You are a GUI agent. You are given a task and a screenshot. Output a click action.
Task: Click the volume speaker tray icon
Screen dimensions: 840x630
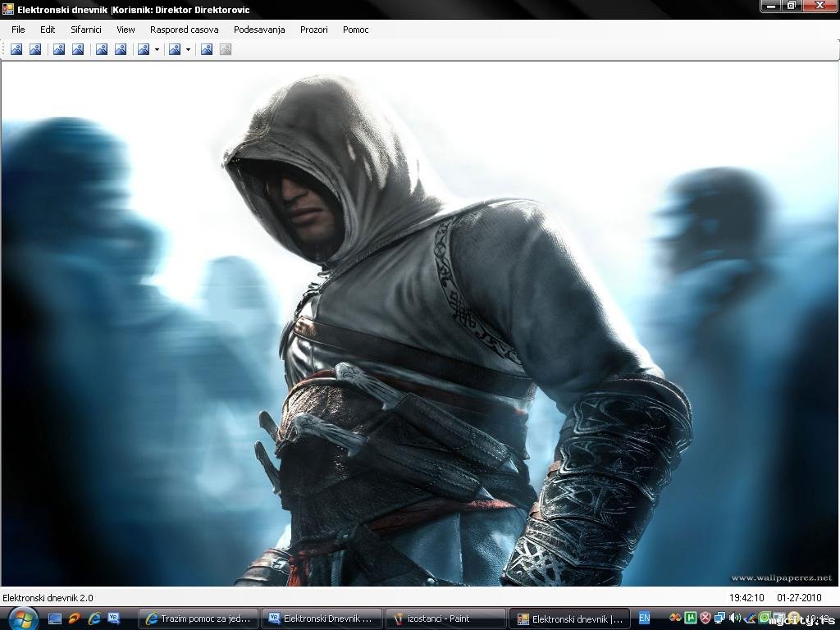click(x=734, y=619)
